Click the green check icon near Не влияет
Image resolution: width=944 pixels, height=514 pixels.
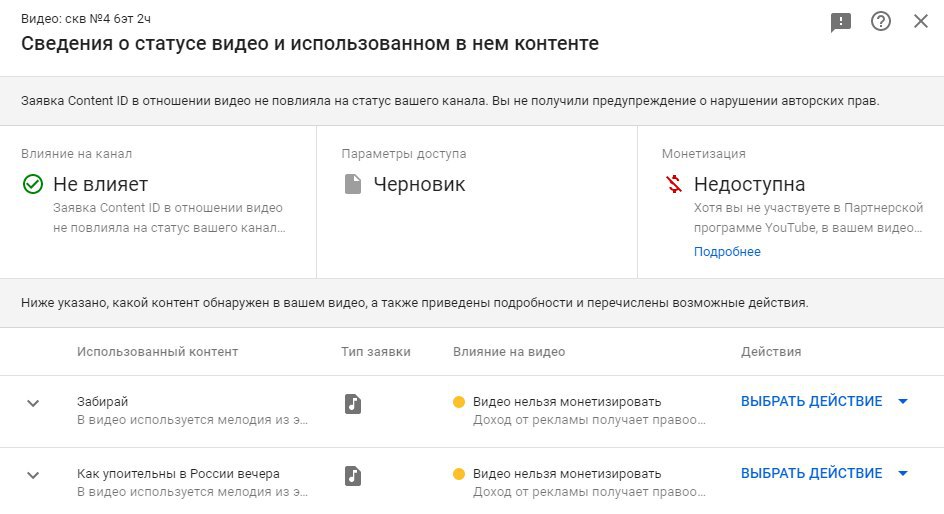[33, 184]
